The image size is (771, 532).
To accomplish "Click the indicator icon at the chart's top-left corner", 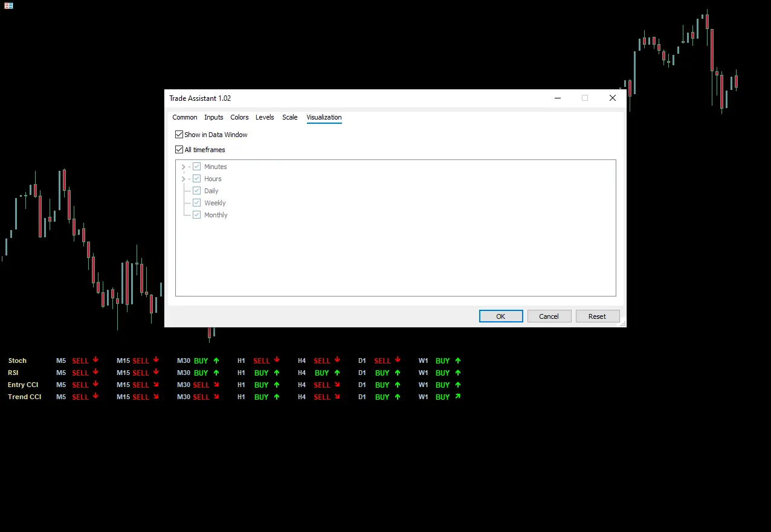I will pos(8,5).
